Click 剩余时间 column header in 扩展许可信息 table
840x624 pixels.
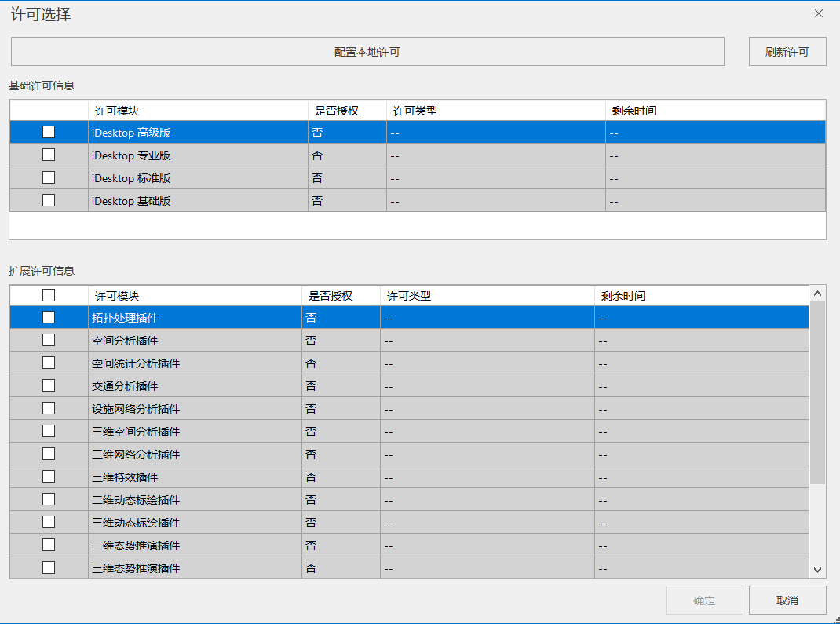pos(702,296)
